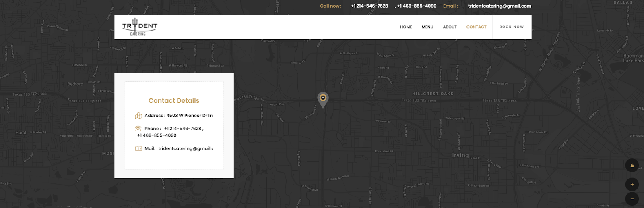Click the telephone icon beside Phone
Viewport: 644px width, 208px height.
tap(138, 129)
